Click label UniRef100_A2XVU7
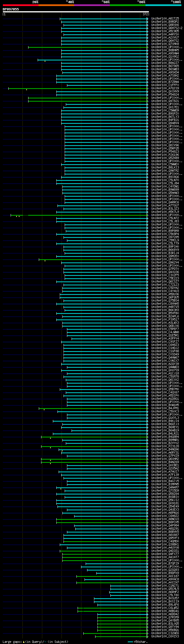Viewport: 184px width, 644px height. click(165, 37)
